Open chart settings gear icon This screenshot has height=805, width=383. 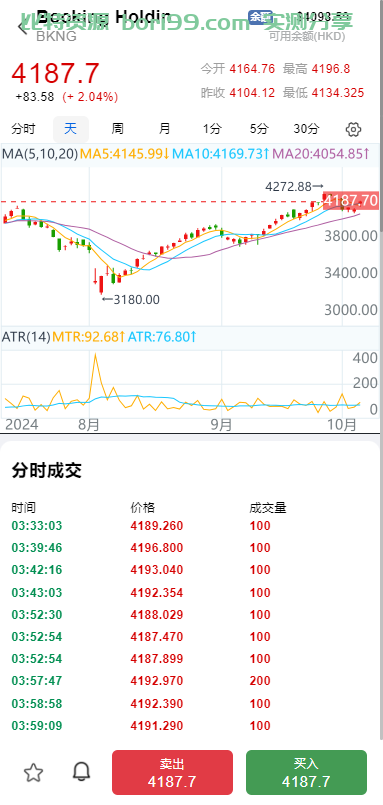coord(353,129)
